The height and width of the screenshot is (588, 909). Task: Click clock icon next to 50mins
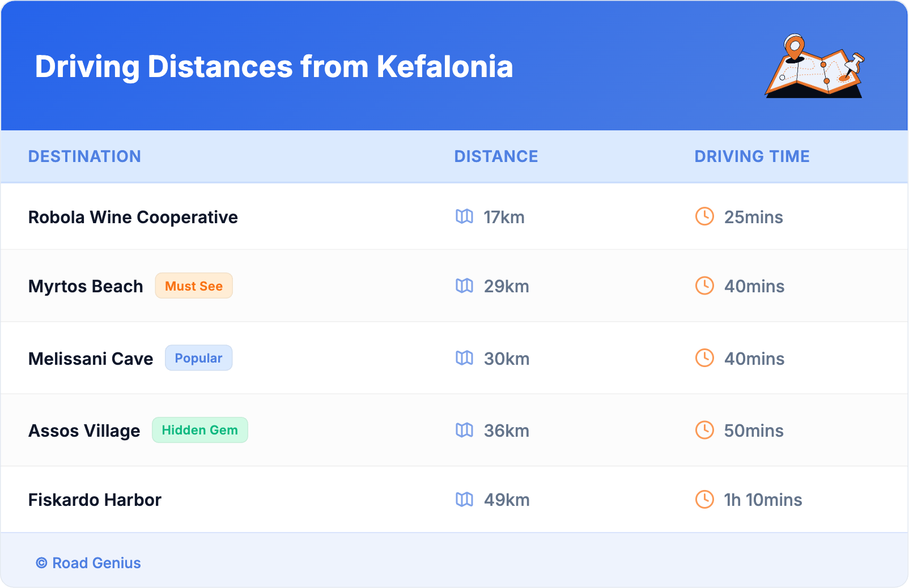click(704, 430)
